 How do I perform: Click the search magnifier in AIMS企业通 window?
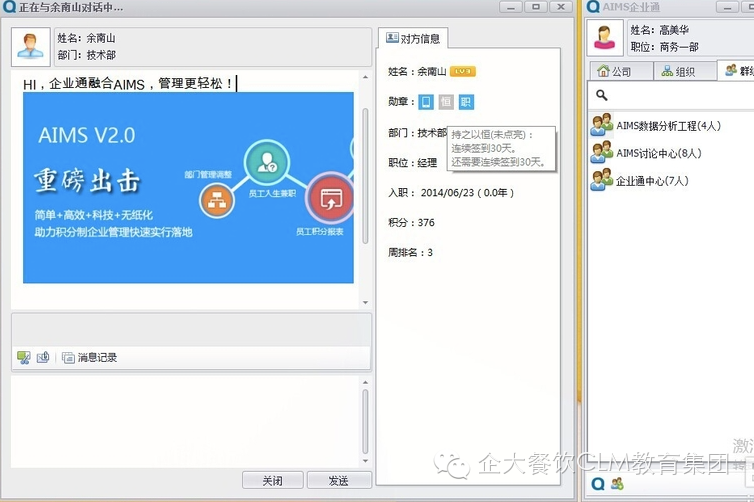pyautogui.click(x=602, y=95)
